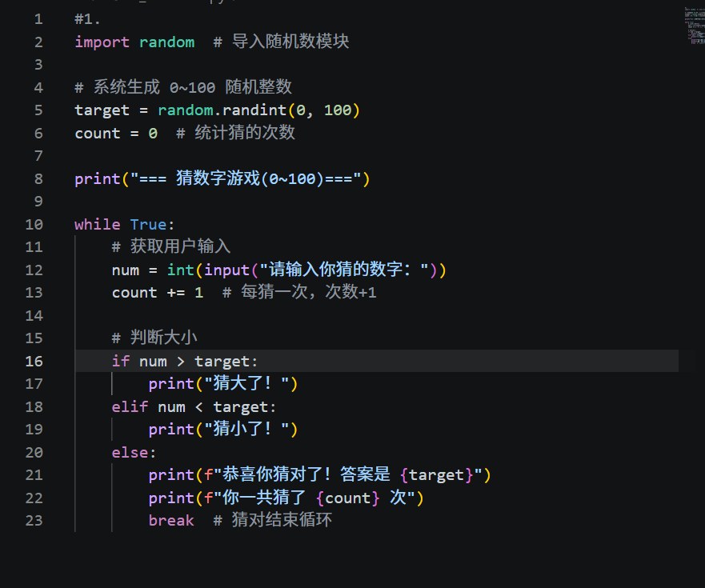This screenshot has width=705, height=588.
Task: Click line number 10 in the gutter
Action: tap(34, 224)
